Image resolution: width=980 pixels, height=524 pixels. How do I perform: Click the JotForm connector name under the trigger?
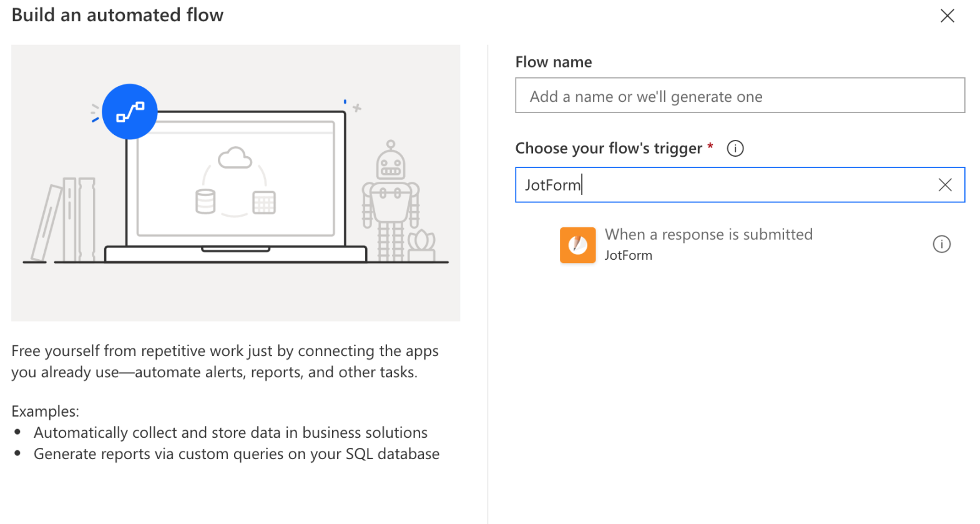point(628,255)
